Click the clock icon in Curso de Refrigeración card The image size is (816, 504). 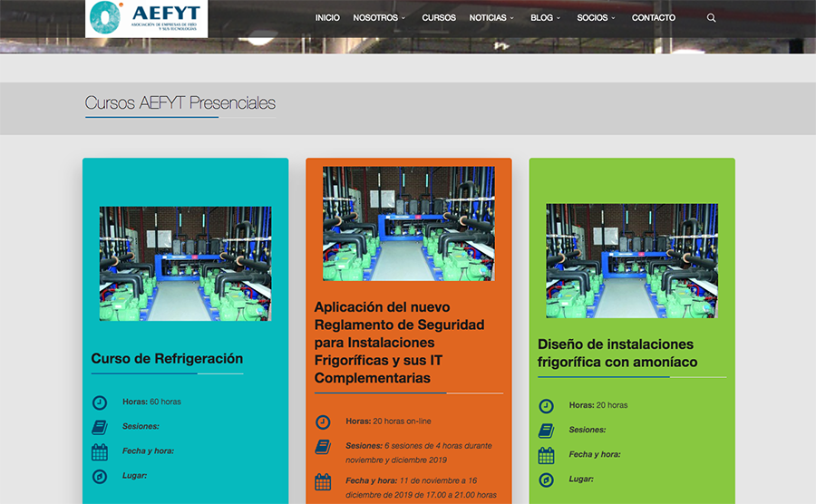coord(100,402)
